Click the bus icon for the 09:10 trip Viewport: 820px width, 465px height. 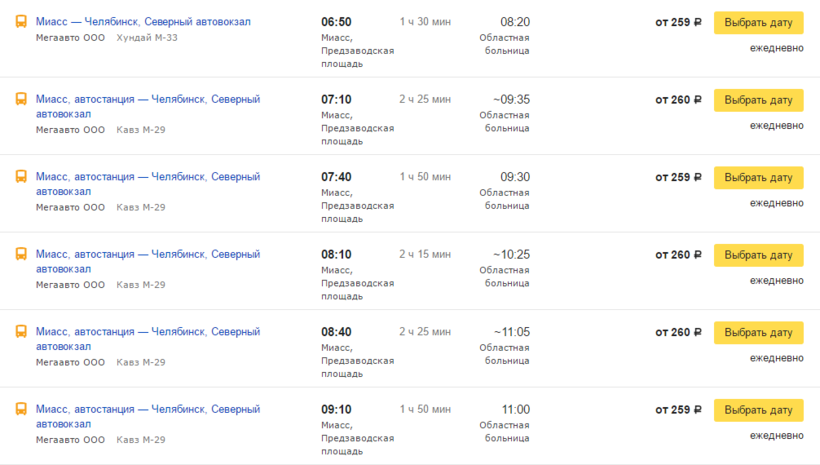[x=20, y=410]
